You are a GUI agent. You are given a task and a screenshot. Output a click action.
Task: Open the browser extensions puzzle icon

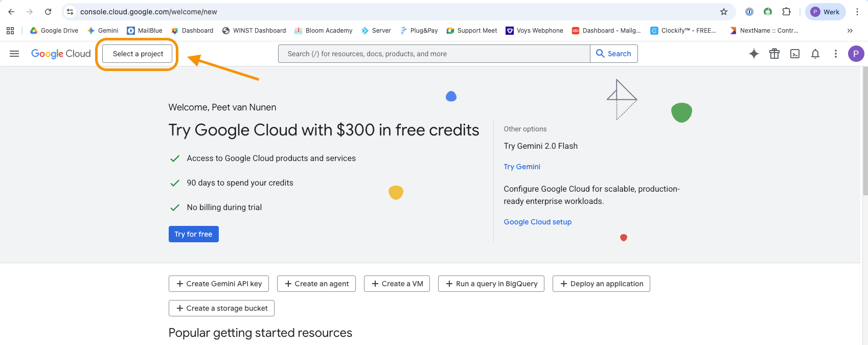[x=787, y=12]
